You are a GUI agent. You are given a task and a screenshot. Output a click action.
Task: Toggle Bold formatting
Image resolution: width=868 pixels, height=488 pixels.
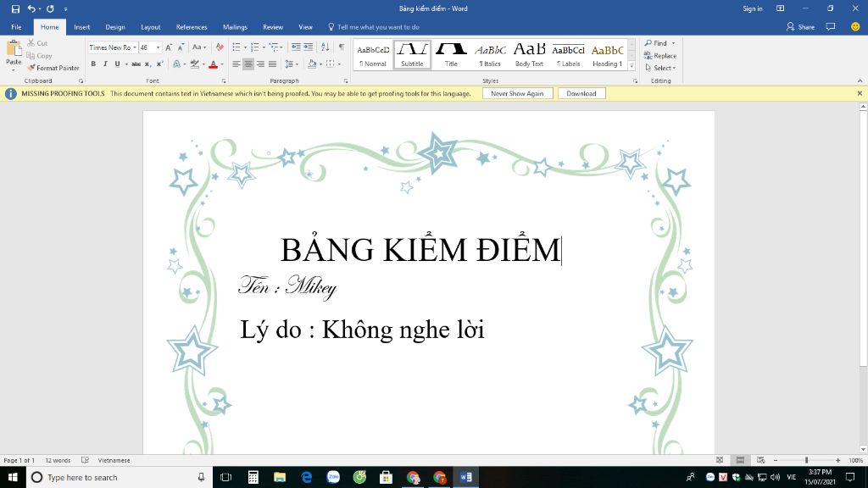click(93, 64)
